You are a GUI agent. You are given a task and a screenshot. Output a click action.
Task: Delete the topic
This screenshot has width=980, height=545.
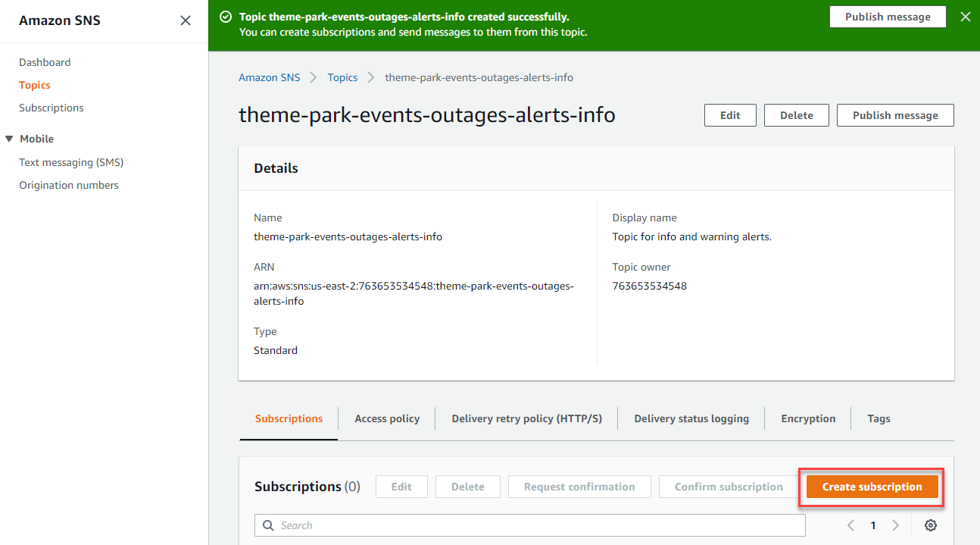pos(797,115)
